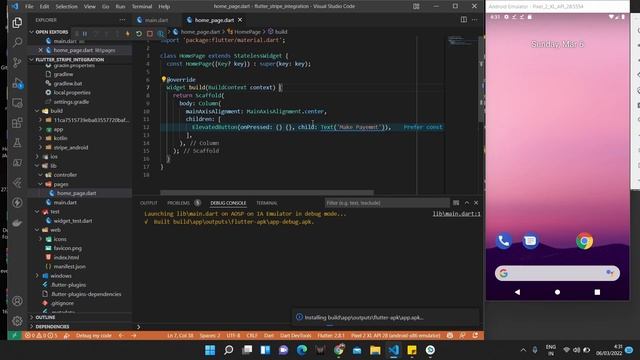Screen dimensions: 640x360
Task: Click the Dart DevTools status bar item
Action: (296, 336)
